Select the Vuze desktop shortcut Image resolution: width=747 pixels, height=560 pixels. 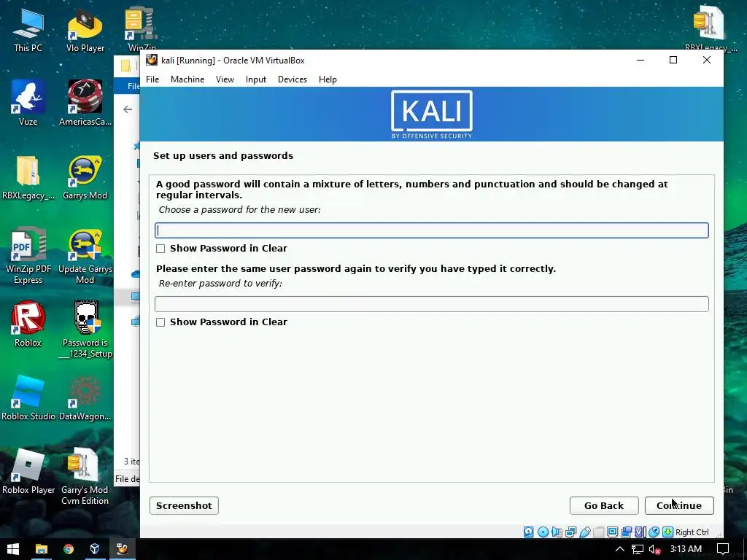(28, 102)
